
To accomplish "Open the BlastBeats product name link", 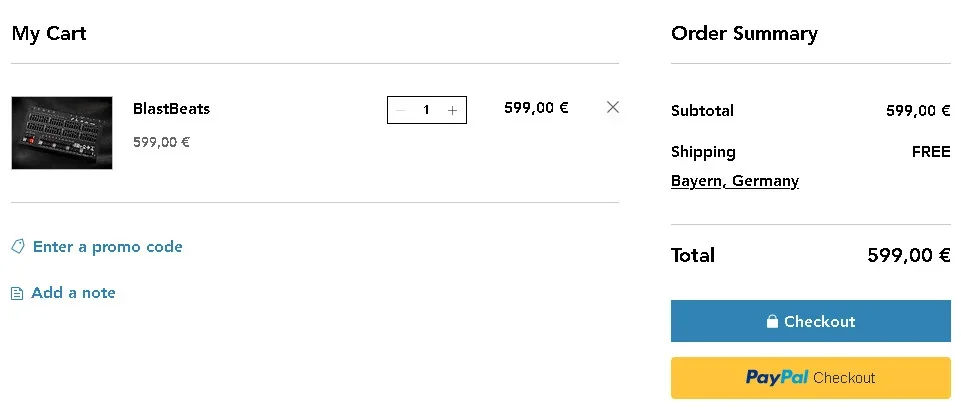I will [x=171, y=108].
